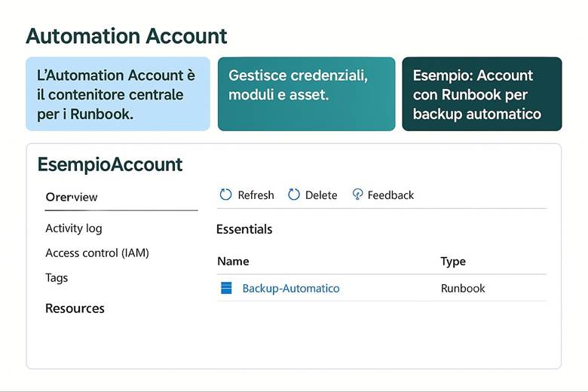Open Tags in the left sidebar
This screenshot has width=588, height=392.
click(57, 278)
